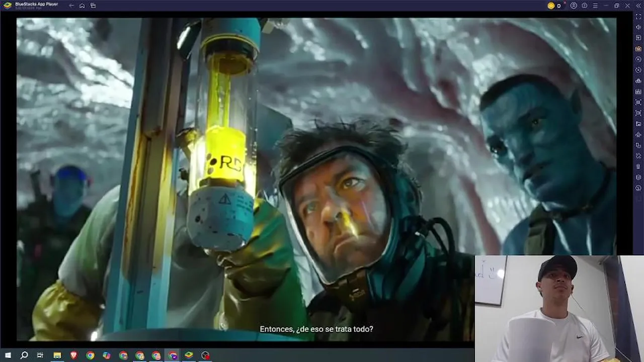Open Windows taskbar search
The image size is (644, 362).
(24, 355)
